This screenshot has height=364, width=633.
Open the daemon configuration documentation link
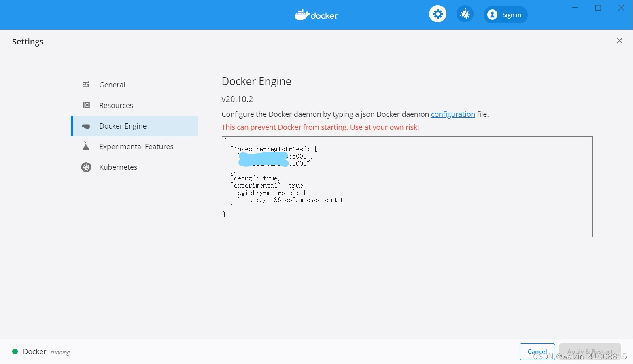[453, 114]
